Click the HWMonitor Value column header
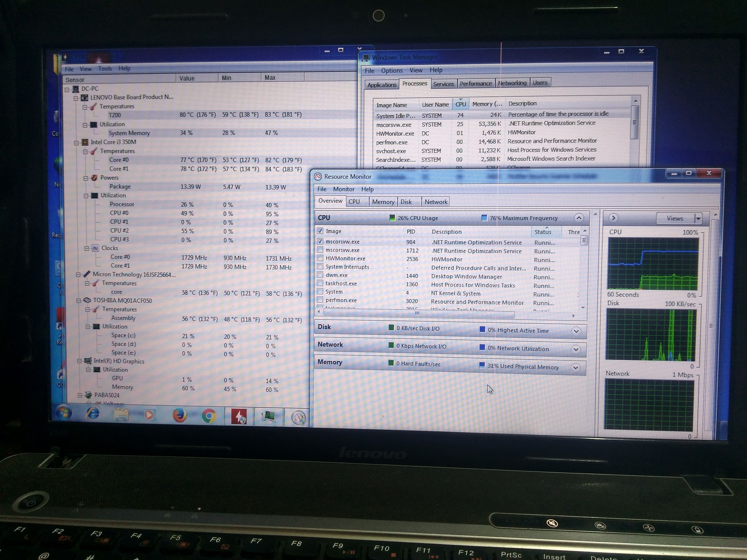747x560 pixels. [197, 78]
